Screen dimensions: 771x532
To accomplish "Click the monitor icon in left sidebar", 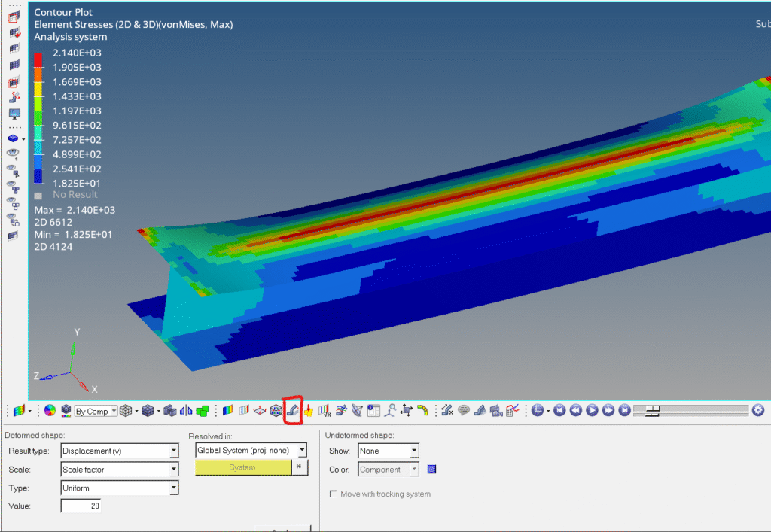I will (14, 114).
